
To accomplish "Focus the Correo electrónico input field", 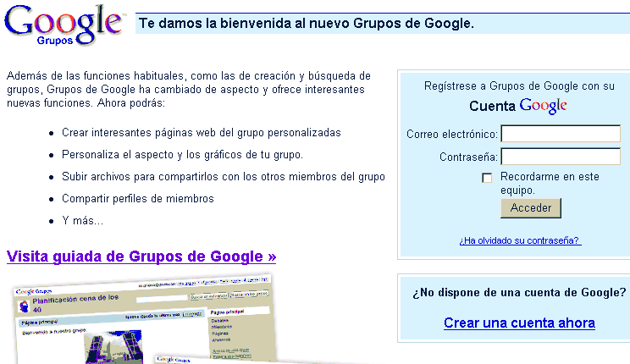I will 561,134.
